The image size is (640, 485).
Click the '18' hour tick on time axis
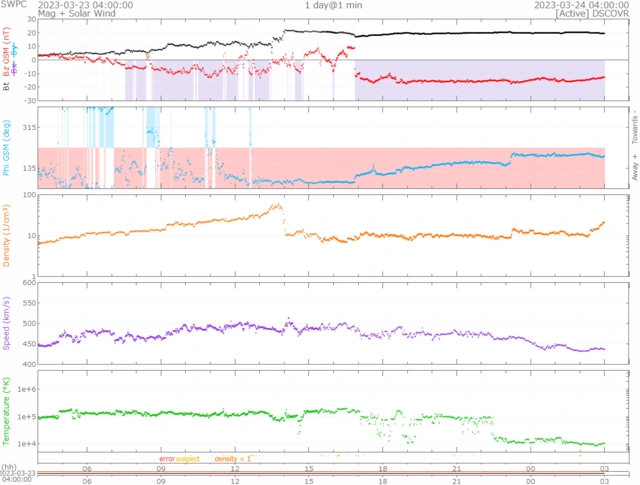(x=382, y=468)
